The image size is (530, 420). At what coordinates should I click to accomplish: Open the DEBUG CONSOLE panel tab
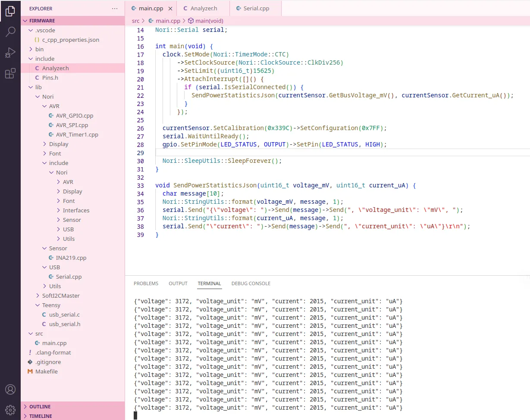[251, 283]
